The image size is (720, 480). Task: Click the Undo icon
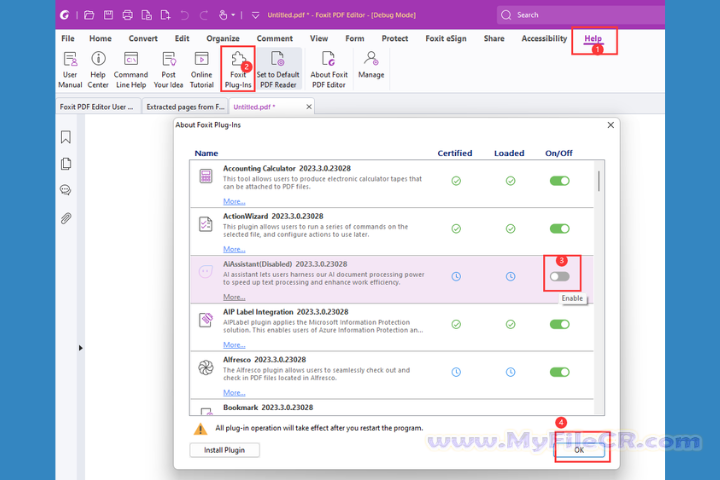[184, 15]
